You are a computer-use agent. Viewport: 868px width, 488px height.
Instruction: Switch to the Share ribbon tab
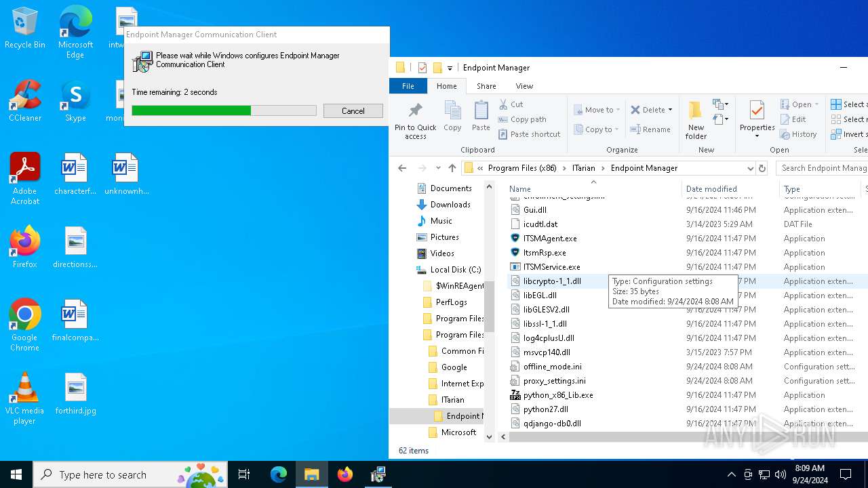[x=486, y=86]
